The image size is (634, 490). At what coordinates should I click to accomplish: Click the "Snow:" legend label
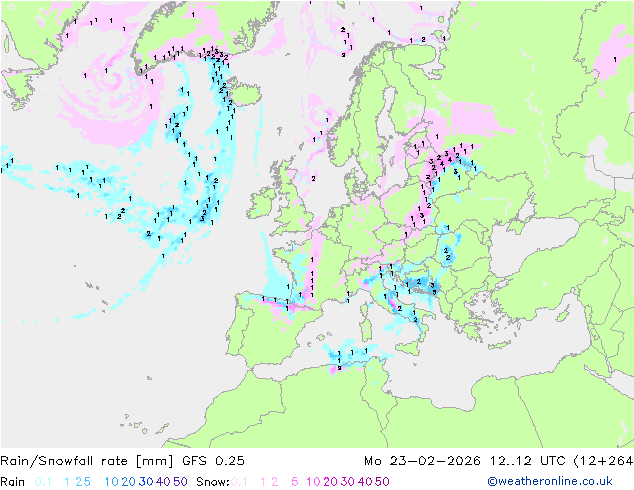[x=213, y=482]
